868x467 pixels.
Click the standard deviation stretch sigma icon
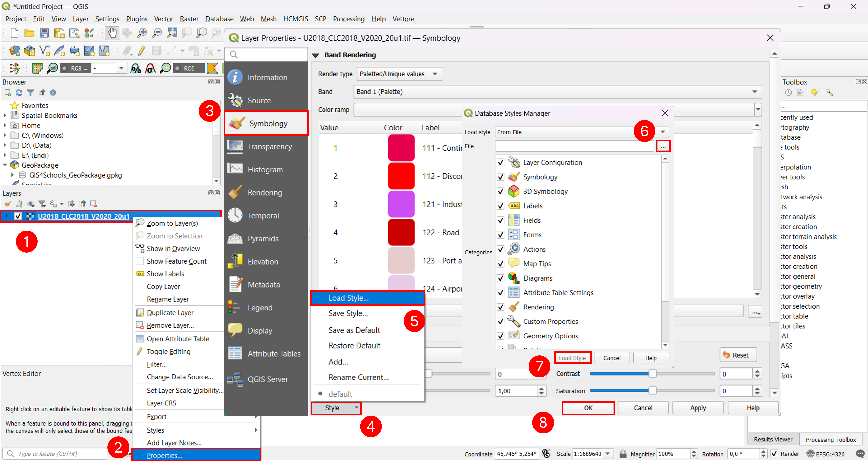click(x=150, y=68)
